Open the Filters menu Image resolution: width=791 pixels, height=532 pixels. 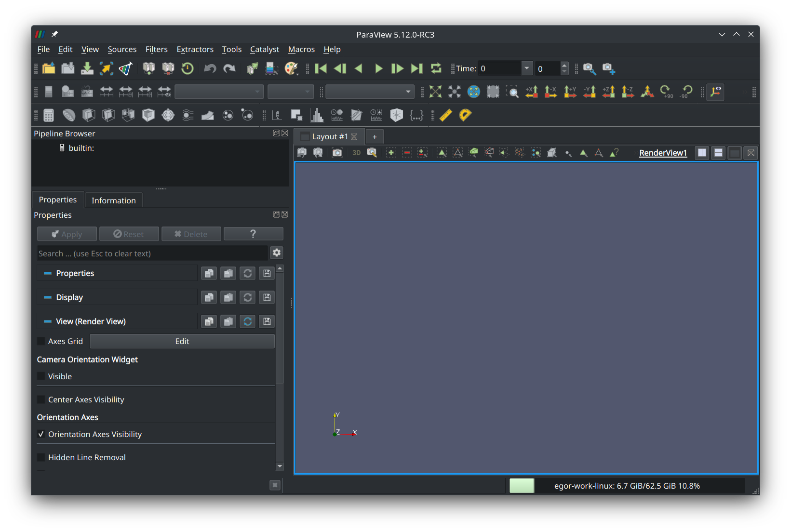tap(157, 49)
